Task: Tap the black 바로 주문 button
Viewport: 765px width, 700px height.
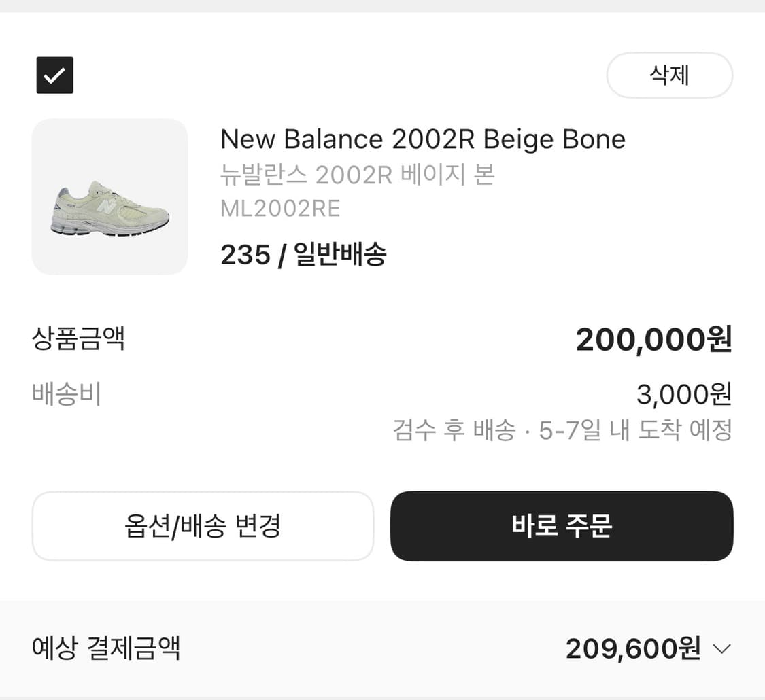Action: click(x=560, y=526)
